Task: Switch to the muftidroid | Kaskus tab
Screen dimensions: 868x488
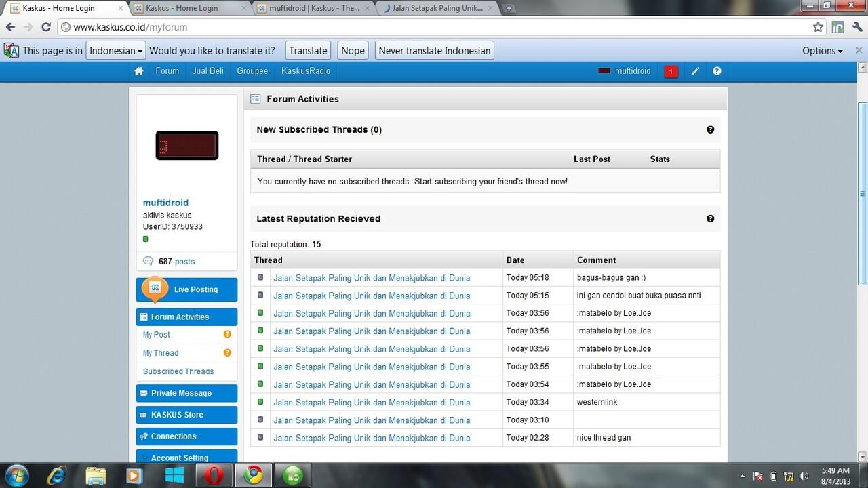Action: pos(314,8)
